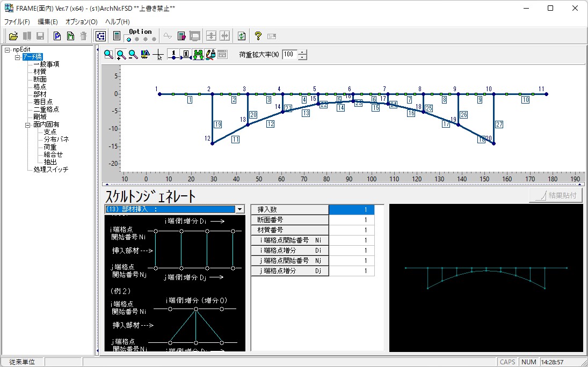Open the オプション(O) menu

tap(82, 22)
